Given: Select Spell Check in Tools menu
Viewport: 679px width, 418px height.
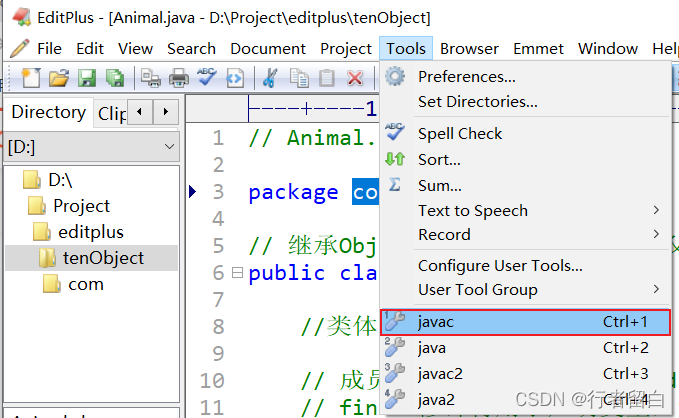Looking at the screenshot, I should point(526,133).
